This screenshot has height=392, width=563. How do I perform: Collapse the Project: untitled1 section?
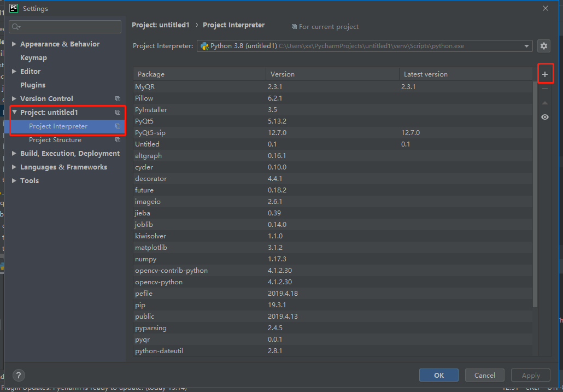coord(14,113)
